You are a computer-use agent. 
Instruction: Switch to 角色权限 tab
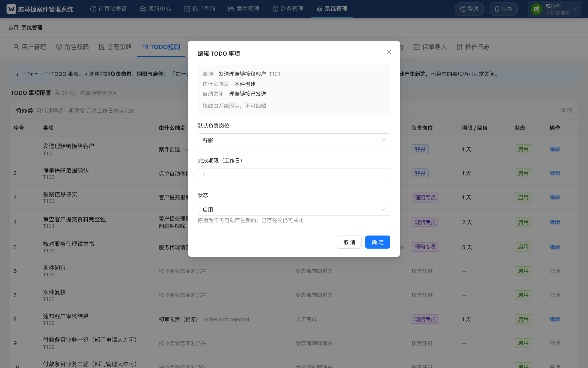72,47
